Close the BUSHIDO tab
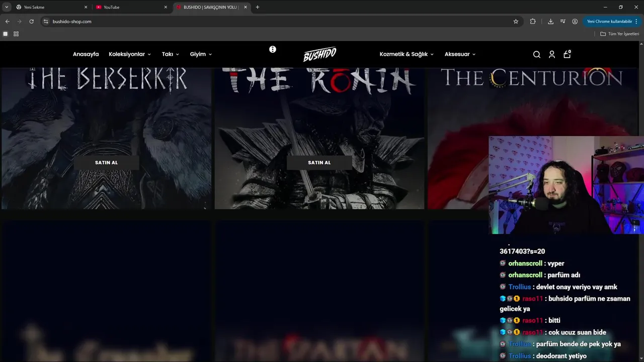The height and width of the screenshot is (362, 644). point(246,7)
